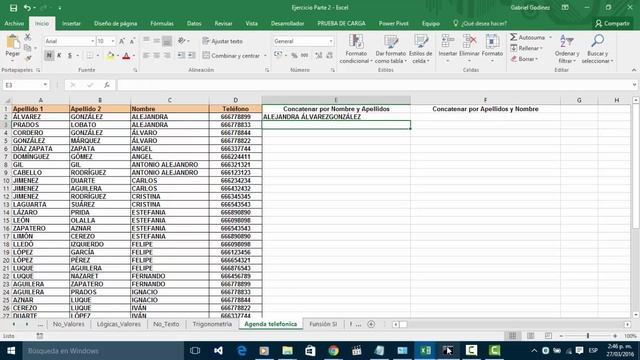
Task: Open Google Chrome from the taskbar
Action: point(333,351)
